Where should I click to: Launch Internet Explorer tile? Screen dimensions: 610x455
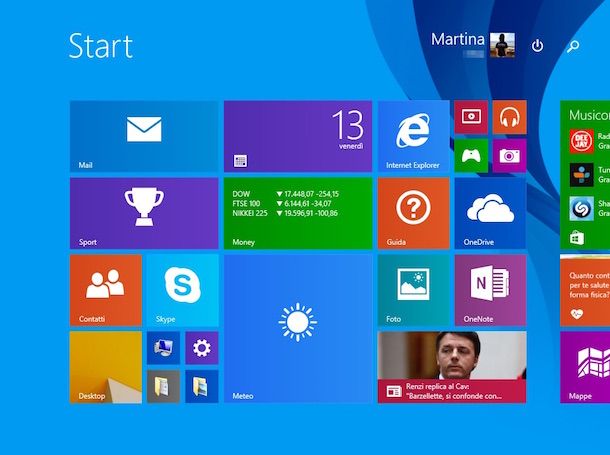point(414,136)
